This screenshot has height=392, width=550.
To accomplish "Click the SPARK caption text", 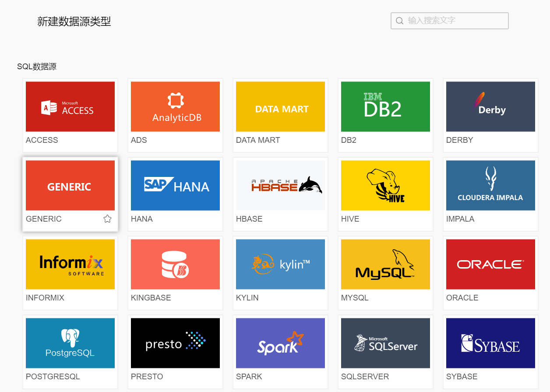I will 249,377.
